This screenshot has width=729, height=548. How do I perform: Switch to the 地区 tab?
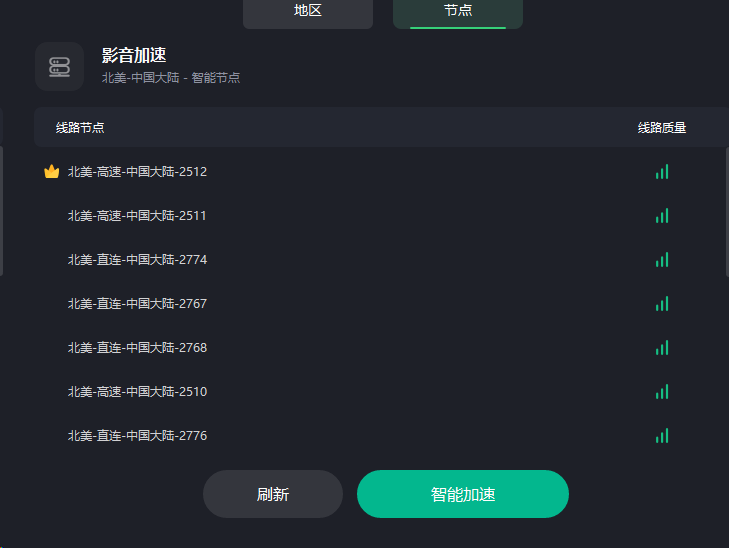pos(308,12)
